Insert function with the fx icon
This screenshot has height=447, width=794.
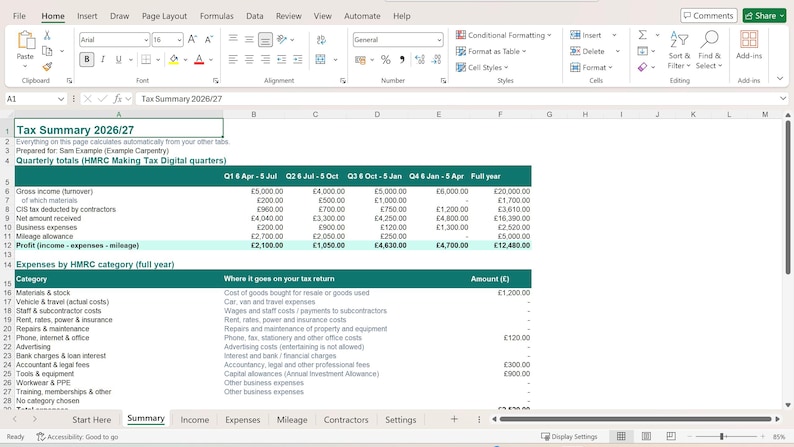(x=117, y=99)
